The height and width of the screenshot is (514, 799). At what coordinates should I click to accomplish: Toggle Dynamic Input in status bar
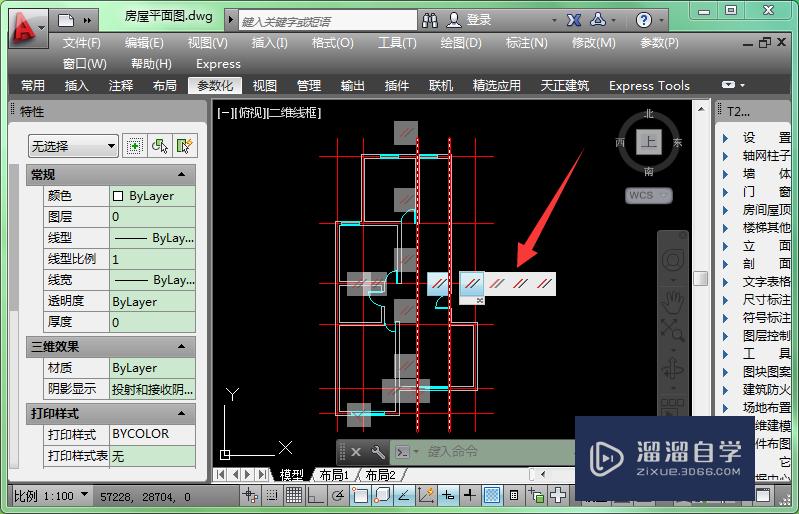click(x=448, y=495)
